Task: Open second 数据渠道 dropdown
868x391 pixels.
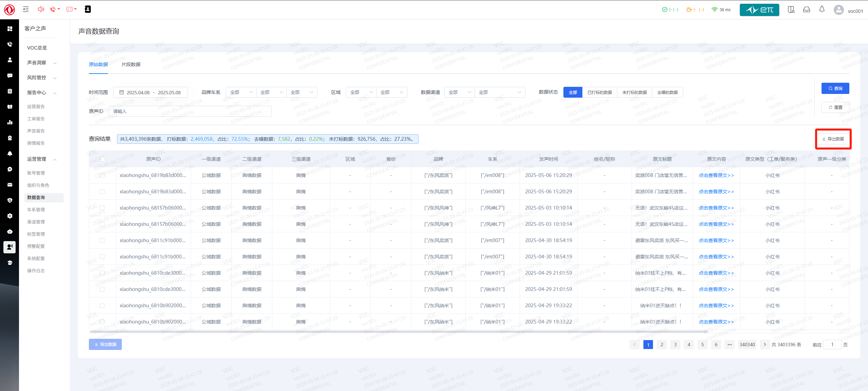Action: 500,92
